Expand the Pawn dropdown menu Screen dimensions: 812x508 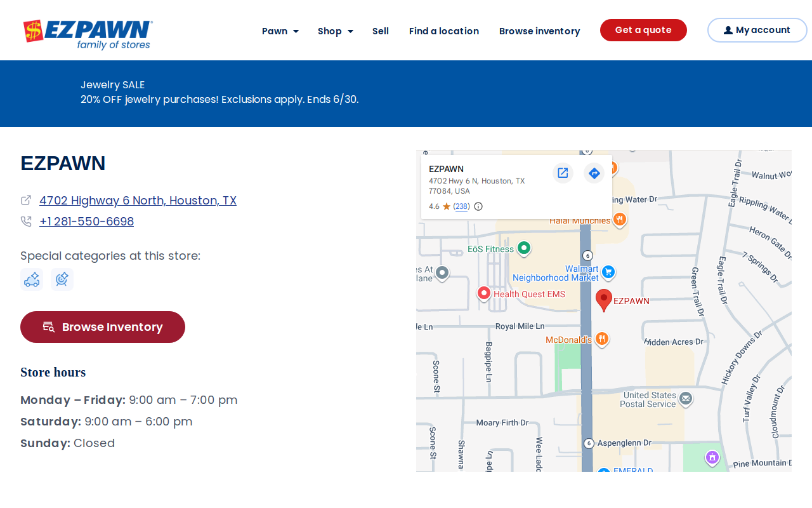click(x=280, y=31)
